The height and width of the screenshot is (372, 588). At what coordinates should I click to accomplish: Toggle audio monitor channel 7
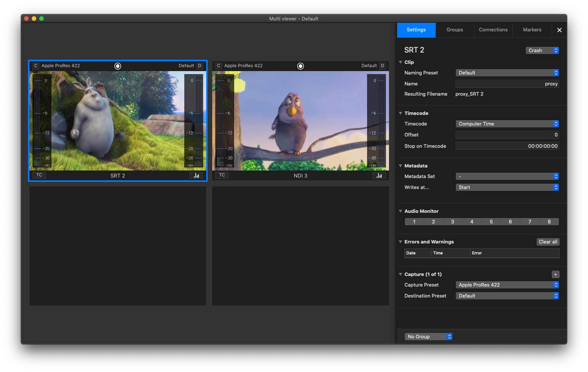[530, 222]
